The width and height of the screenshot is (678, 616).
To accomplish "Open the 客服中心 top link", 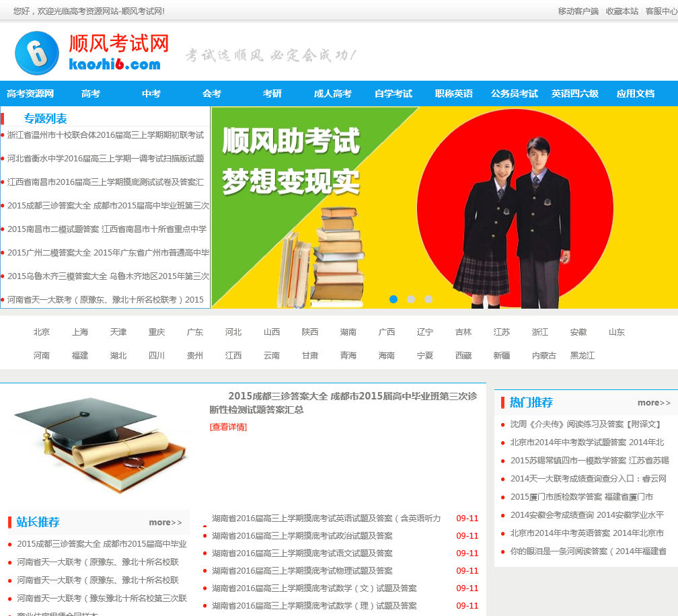I will [x=662, y=11].
